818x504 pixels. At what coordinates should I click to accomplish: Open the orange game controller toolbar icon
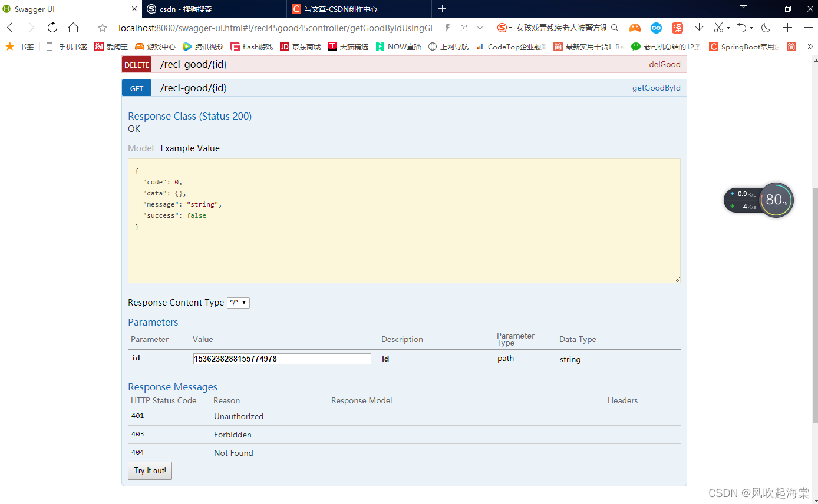coord(635,28)
